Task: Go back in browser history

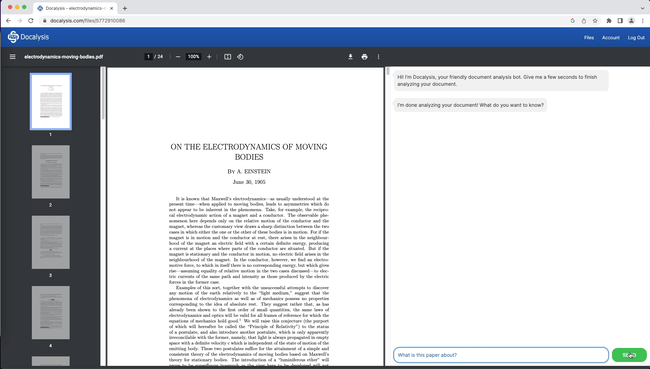Action: pos(8,20)
